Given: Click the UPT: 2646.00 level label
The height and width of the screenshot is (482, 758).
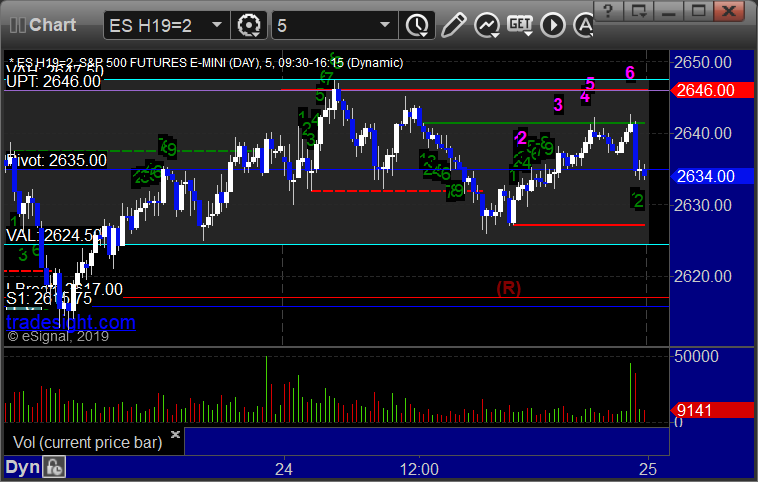Looking at the screenshot, I should [53, 81].
